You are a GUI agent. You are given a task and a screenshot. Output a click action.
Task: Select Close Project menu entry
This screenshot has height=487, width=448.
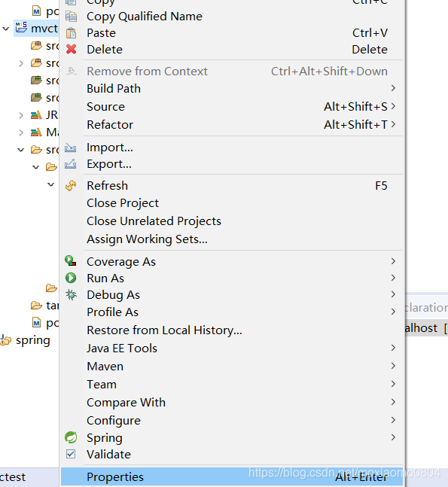point(232,203)
